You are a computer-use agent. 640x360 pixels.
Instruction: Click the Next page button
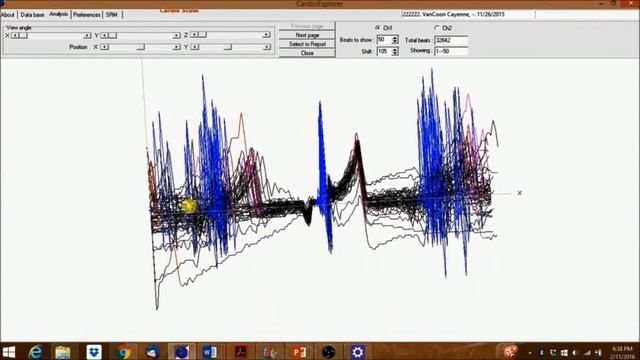[x=307, y=35]
